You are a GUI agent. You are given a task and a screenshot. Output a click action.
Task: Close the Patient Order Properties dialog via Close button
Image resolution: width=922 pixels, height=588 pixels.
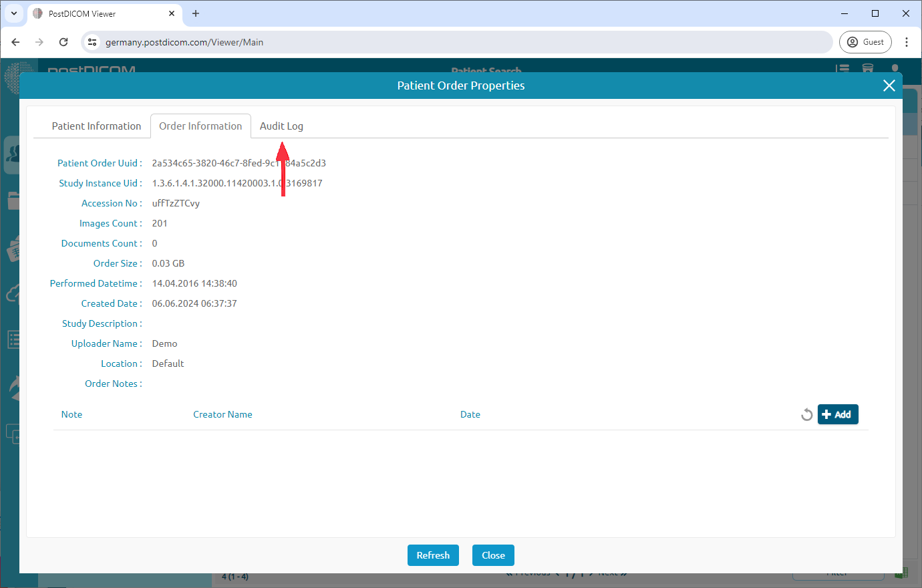pyautogui.click(x=493, y=555)
